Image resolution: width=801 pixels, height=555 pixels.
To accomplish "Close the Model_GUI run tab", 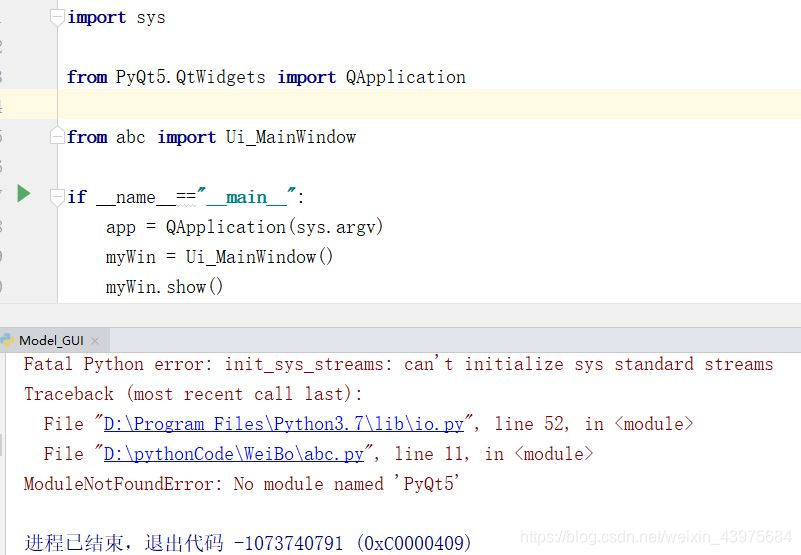I will (x=95, y=341).
